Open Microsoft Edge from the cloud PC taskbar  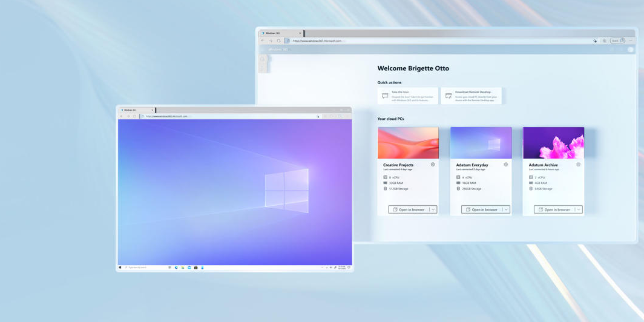pos(176,268)
